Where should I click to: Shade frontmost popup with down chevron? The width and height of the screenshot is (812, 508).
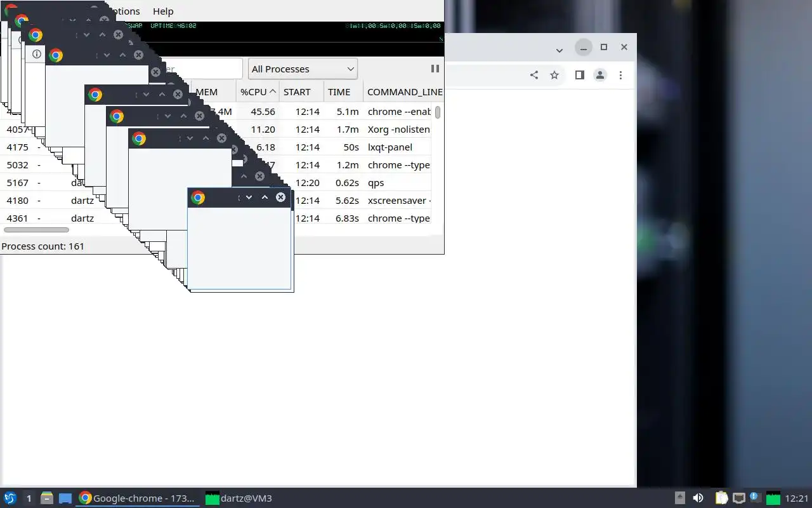(249, 197)
